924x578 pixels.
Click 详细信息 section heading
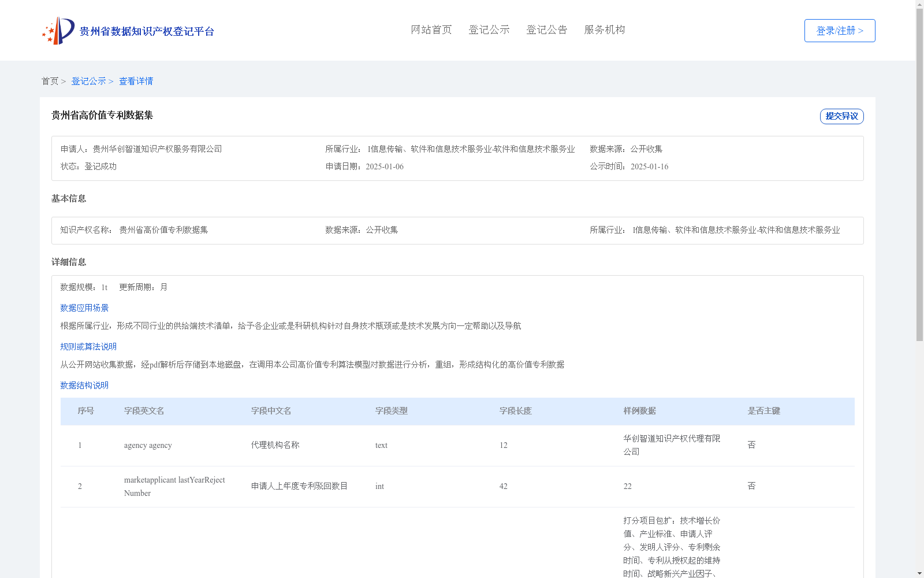pyautogui.click(x=69, y=262)
